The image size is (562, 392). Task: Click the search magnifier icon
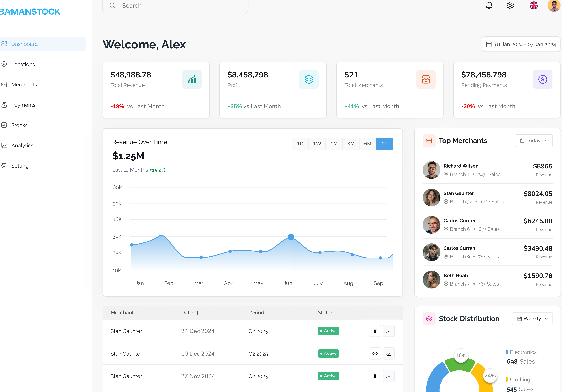point(112,5)
